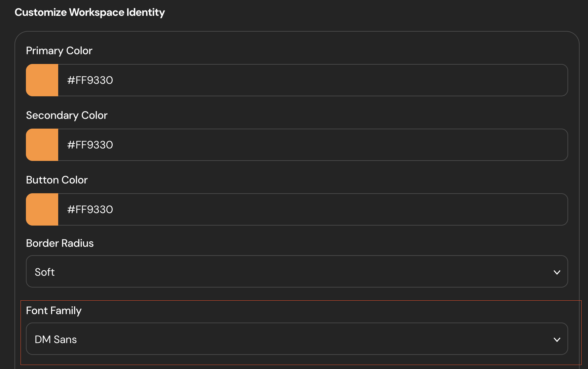This screenshot has height=369, width=588.
Task: Click the Font Family label
Action: coord(54,310)
